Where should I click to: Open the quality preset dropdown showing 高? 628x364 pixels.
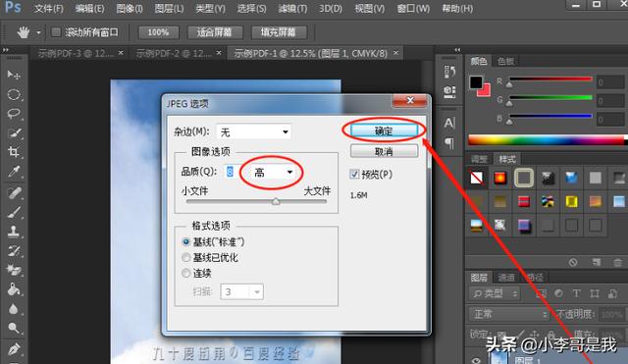pos(273,173)
